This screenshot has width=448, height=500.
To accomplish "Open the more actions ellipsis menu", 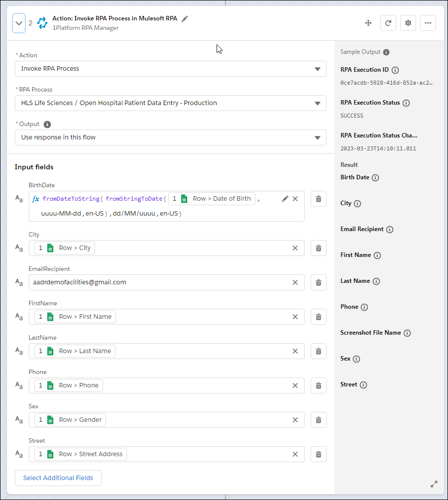I will (x=428, y=23).
